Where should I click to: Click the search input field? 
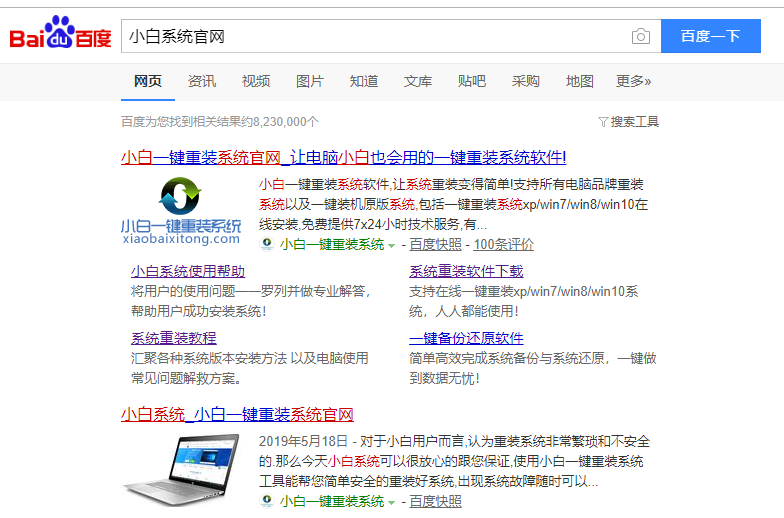(x=370, y=37)
